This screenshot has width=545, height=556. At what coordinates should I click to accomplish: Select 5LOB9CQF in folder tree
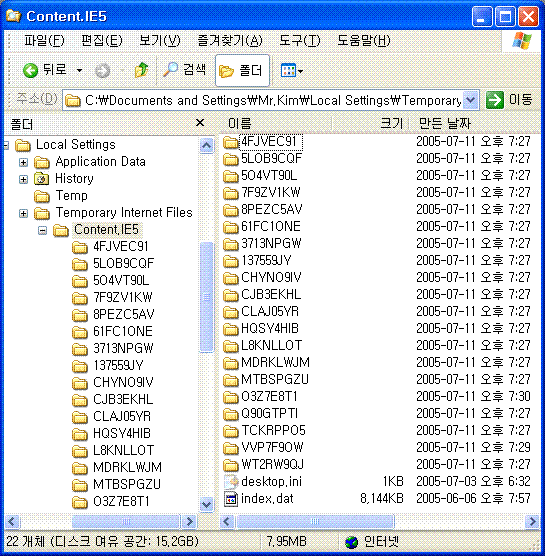[123, 263]
